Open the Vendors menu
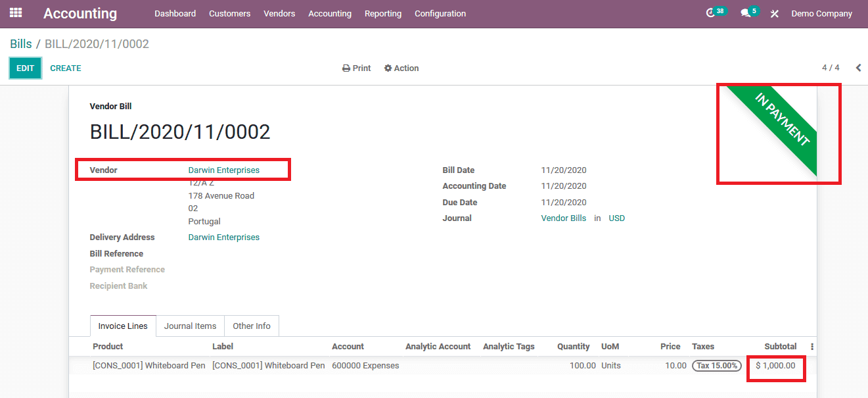Viewport: 868px width, 398px height. click(x=279, y=14)
